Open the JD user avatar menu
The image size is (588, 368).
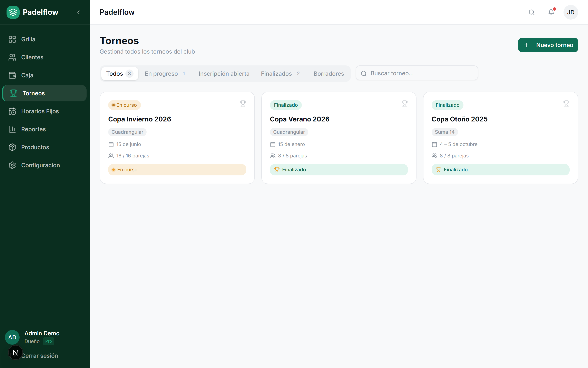point(571,12)
